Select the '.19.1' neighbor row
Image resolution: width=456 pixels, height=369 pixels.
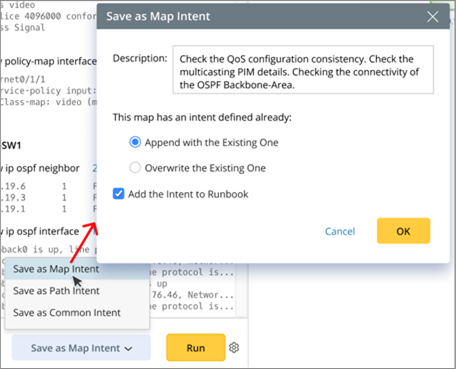coord(48,209)
